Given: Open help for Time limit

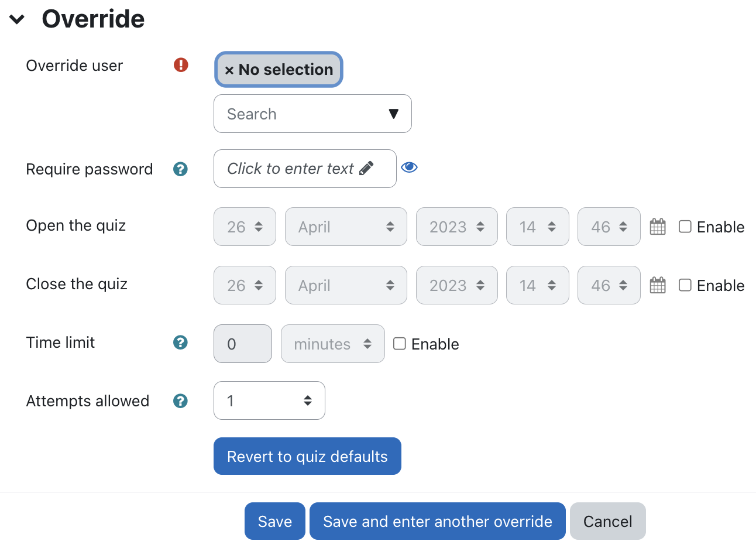Looking at the screenshot, I should tap(180, 342).
